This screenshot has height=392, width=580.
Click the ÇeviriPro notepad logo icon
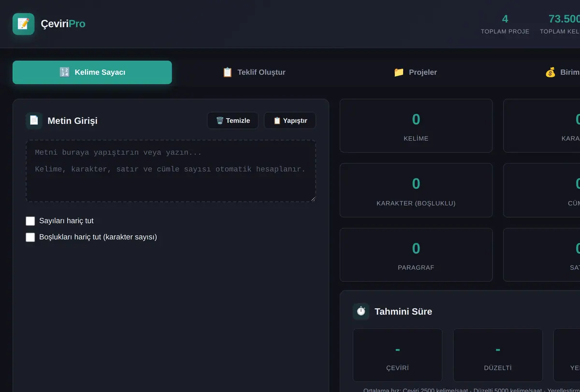(23, 24)
